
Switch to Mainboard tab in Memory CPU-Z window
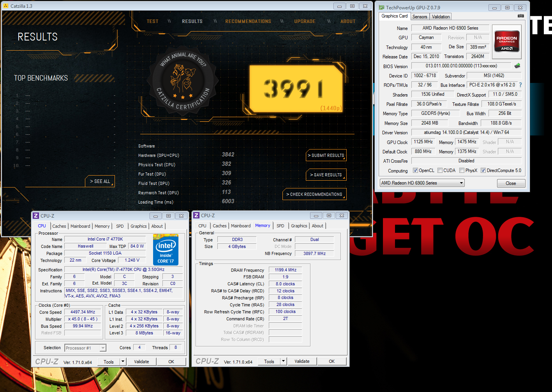click(241, 226)
